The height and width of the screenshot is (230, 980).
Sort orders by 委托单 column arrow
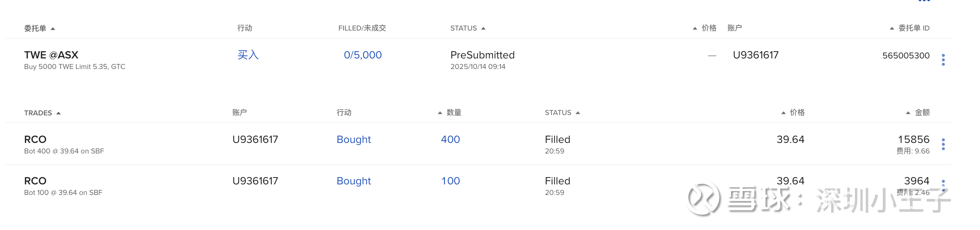(53, 29)
